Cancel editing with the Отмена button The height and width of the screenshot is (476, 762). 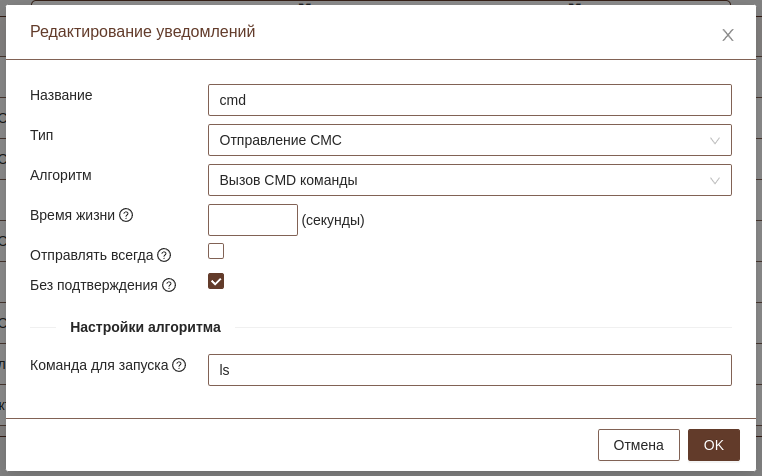[638, 445]
